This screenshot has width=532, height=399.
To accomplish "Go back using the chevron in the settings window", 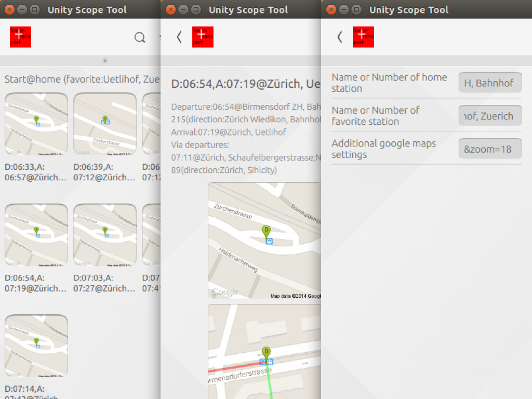I will tap(340, 37).
